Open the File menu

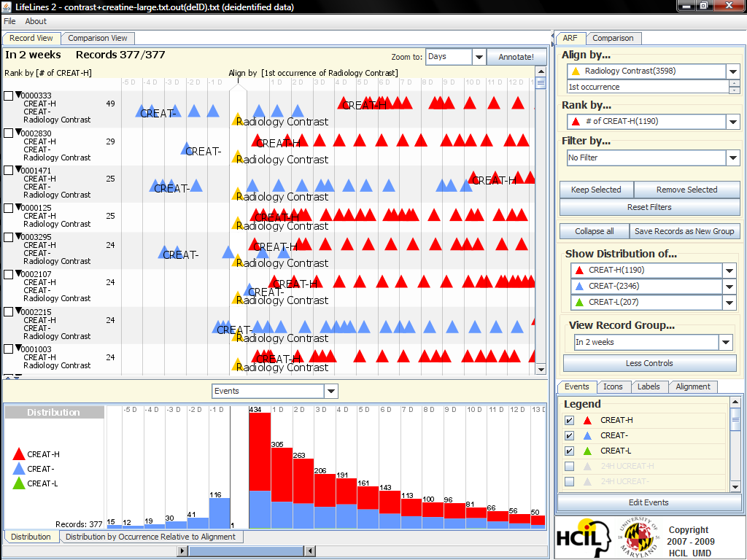[x=9, y=22]
